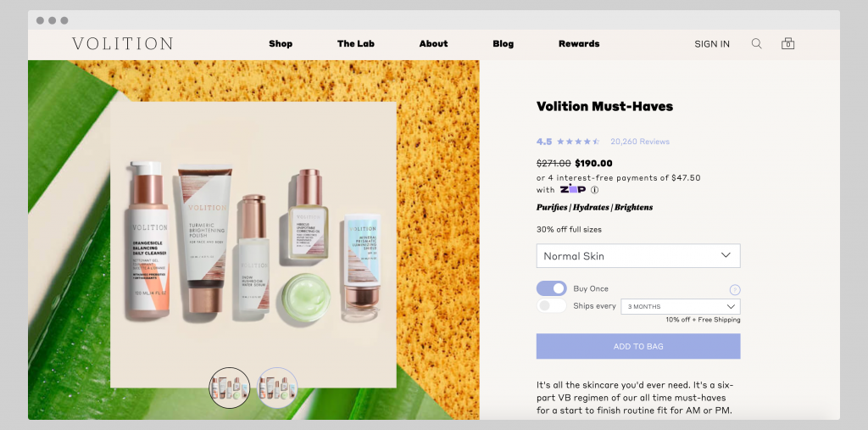Click the subscription help question mark icon
868x430 pixels.
[x=735, y=290]
